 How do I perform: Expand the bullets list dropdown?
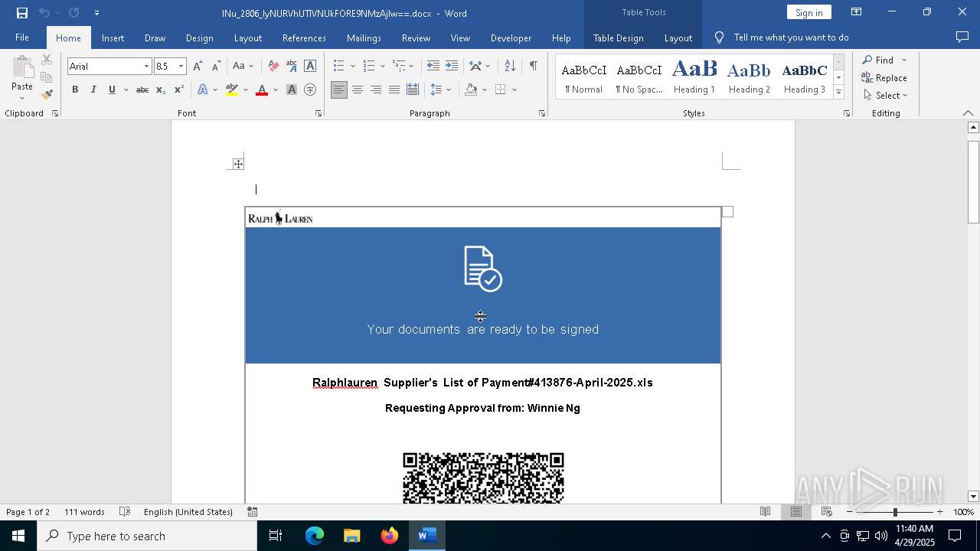click(x=352, y=67)
